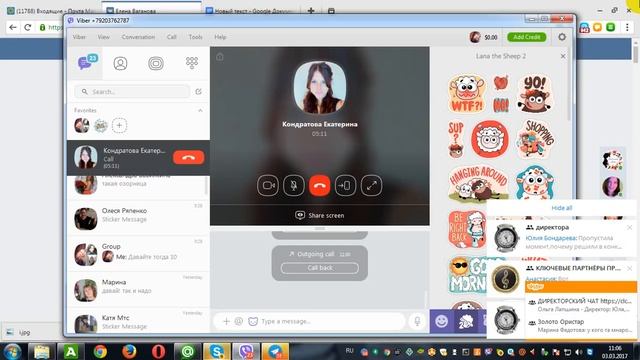Mute the microphone in call

tap(294, 185)
